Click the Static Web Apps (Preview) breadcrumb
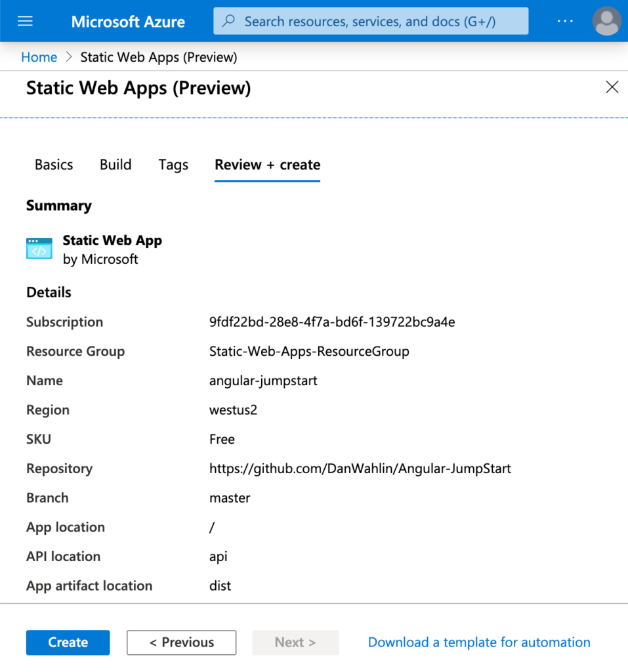 (159, 57)
